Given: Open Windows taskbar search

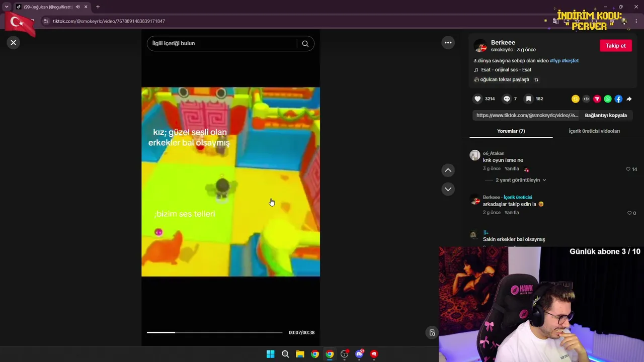Looking at the screenshot, I should 285,354.
